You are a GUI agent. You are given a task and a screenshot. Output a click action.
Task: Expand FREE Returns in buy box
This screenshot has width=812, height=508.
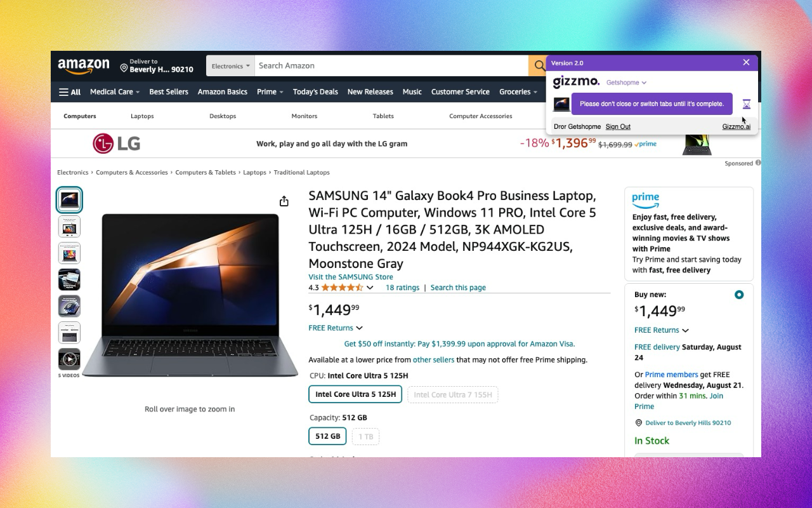coord(662,330)
